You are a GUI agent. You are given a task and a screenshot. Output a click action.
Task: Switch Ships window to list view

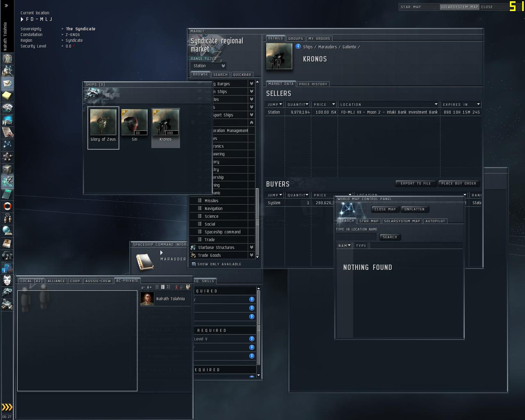click(118, 95)
